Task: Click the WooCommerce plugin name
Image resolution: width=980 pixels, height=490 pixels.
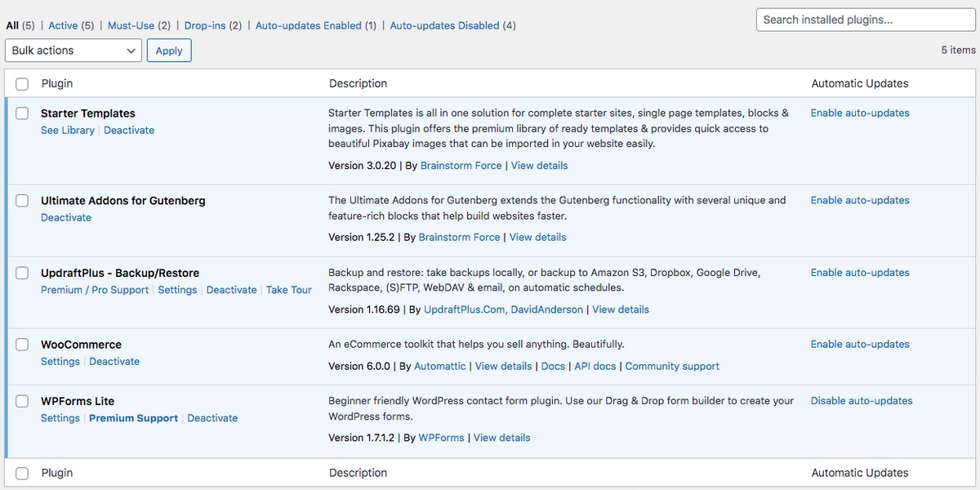Action: pos(81,345)
